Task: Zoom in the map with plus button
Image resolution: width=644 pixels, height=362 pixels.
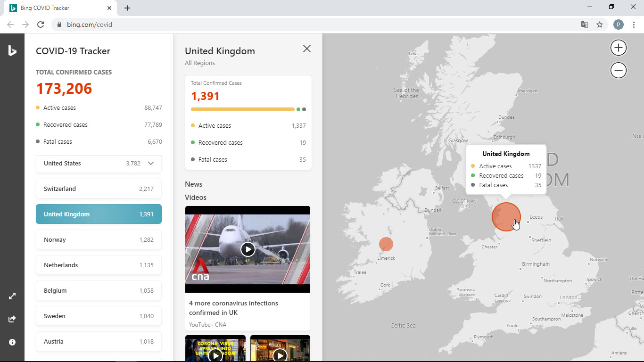Action: (x=619, y=48)
